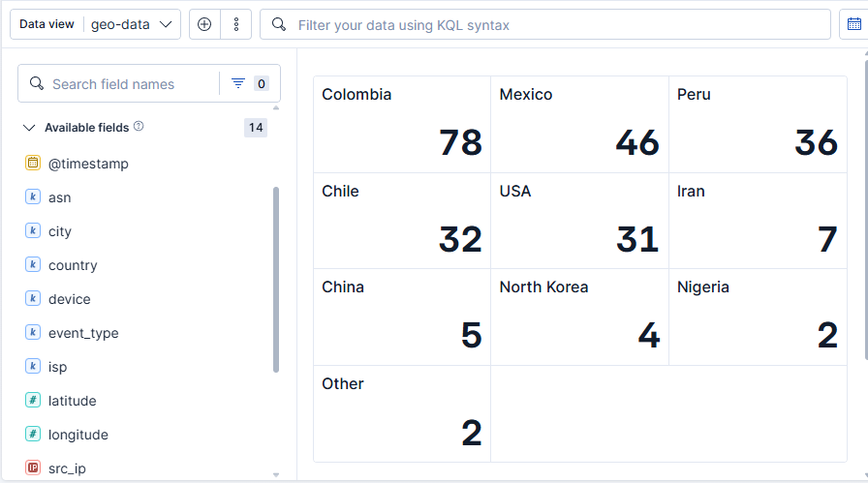This screenshot has width=868, height=483.
Task: Click the Colombia metric tile
Action: pyautogui.click(x=402, y=125)
